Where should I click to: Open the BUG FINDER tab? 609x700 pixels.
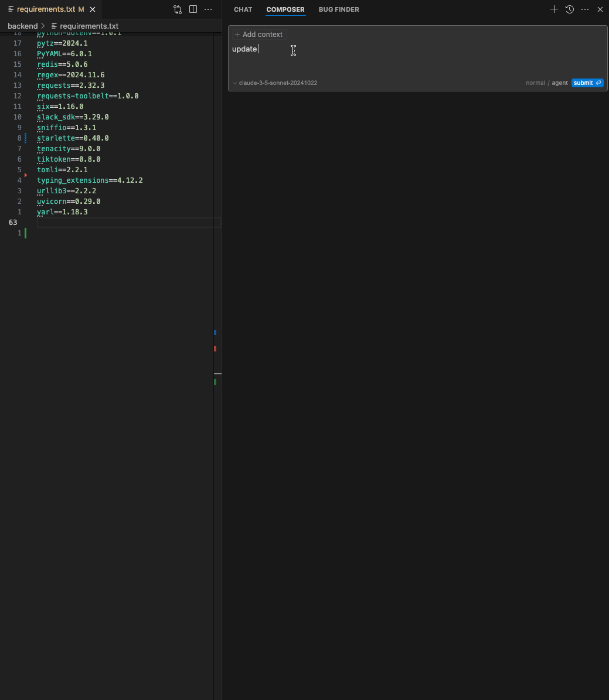(x=339, y=9)
